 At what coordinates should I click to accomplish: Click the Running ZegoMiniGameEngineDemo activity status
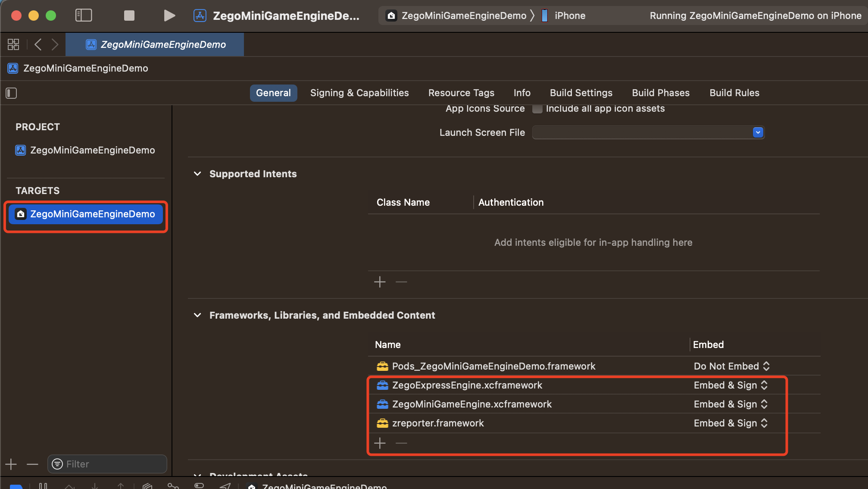click(755, 16)
